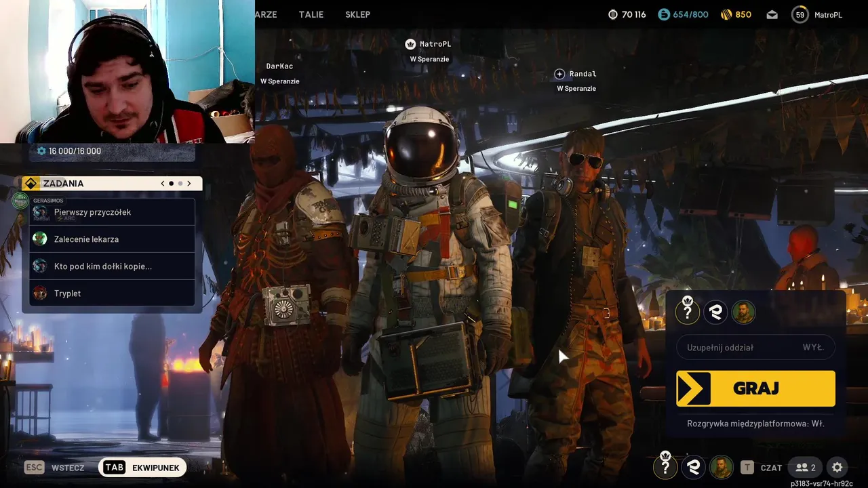Open TAB Ekwipunek inventory

[x=142, y=467]
